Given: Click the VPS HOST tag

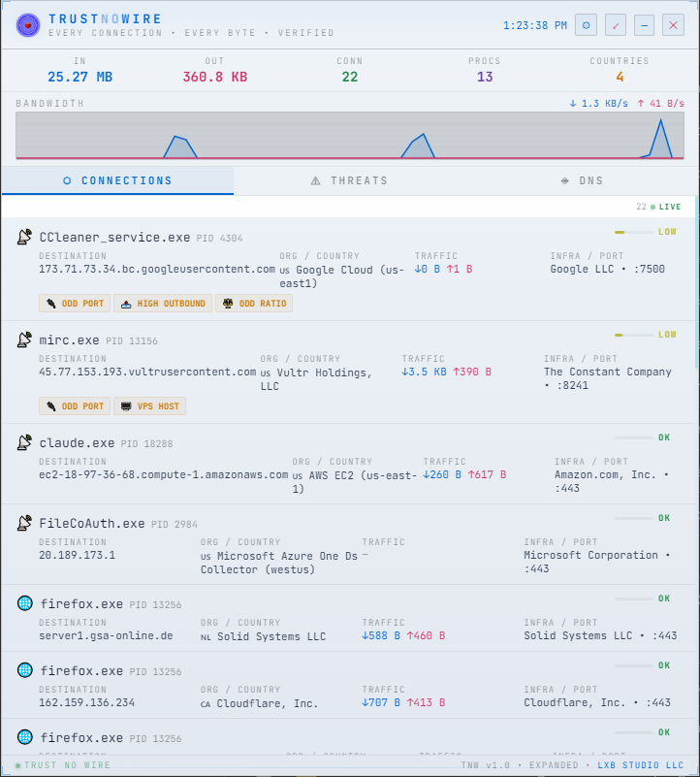Looking at the screenshot, I should coord(149,406).
